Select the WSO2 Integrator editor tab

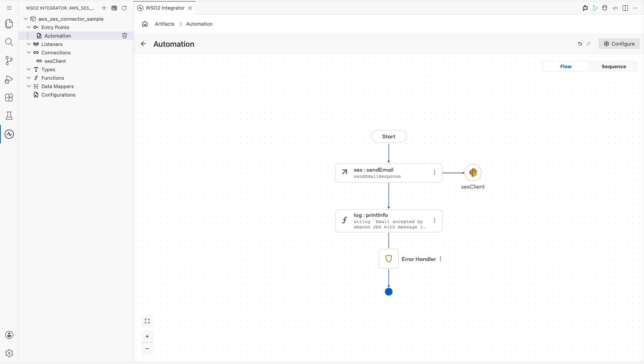(165, 8)
